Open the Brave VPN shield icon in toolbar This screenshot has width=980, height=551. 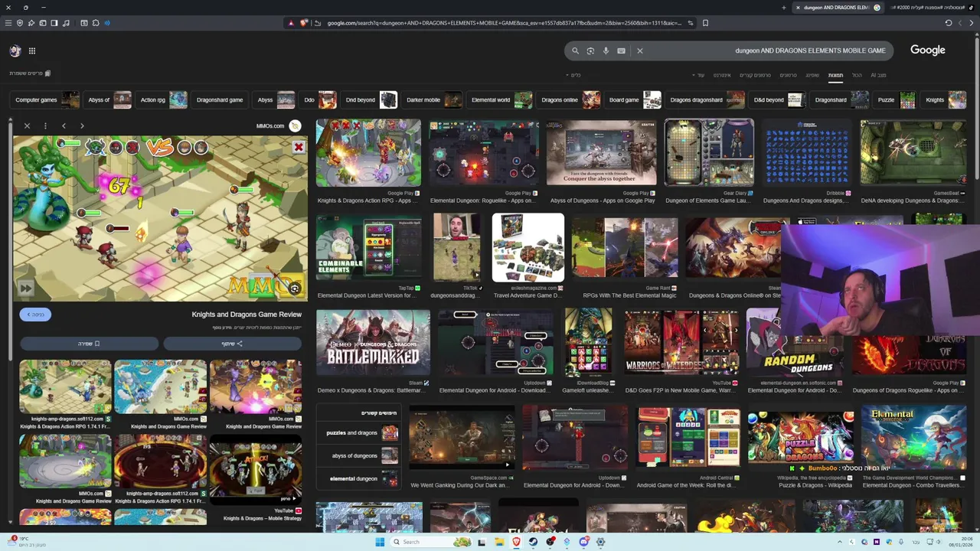coord(20,23)
